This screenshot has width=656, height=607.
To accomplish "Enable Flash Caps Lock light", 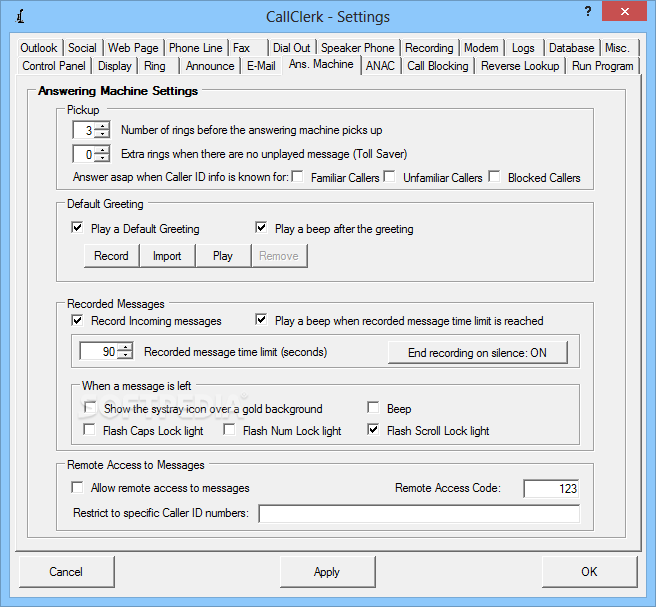I will [89, 429].
